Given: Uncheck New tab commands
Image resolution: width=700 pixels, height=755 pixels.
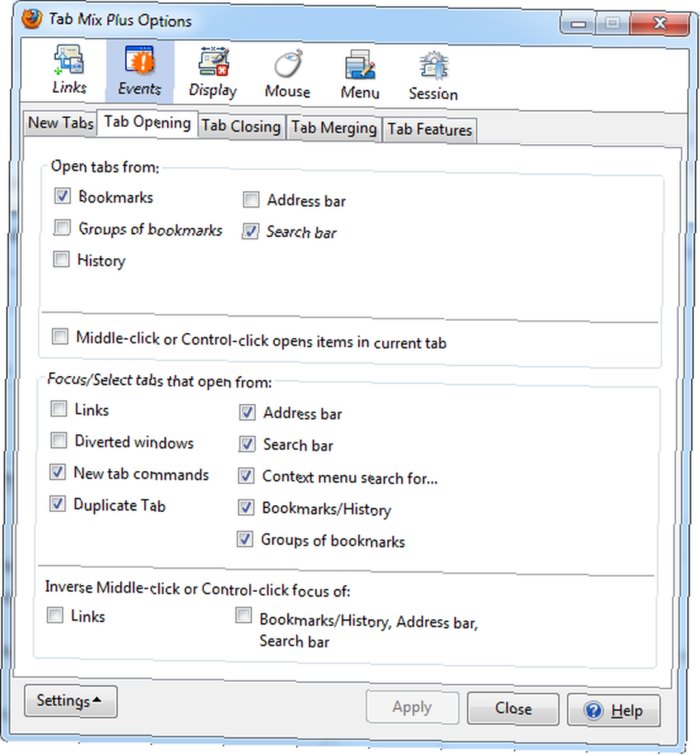Looking at the screenshot, I should (58, 472).
